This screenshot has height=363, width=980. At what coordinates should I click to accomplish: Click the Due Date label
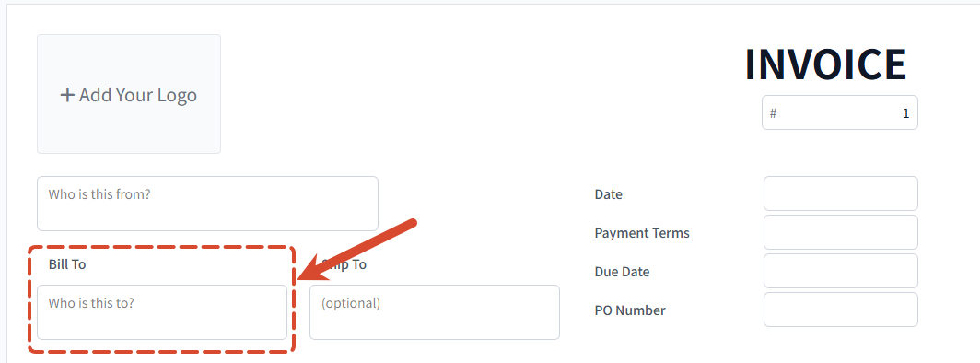click(622, 272)
